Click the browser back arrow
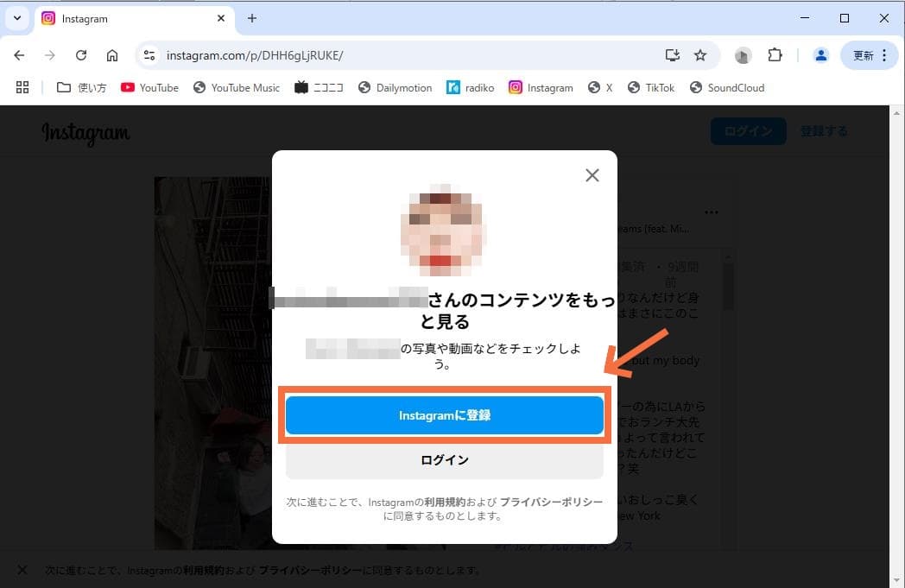Image resolution: width=905 pixels, height=588 pixels. tap(19, 55)
